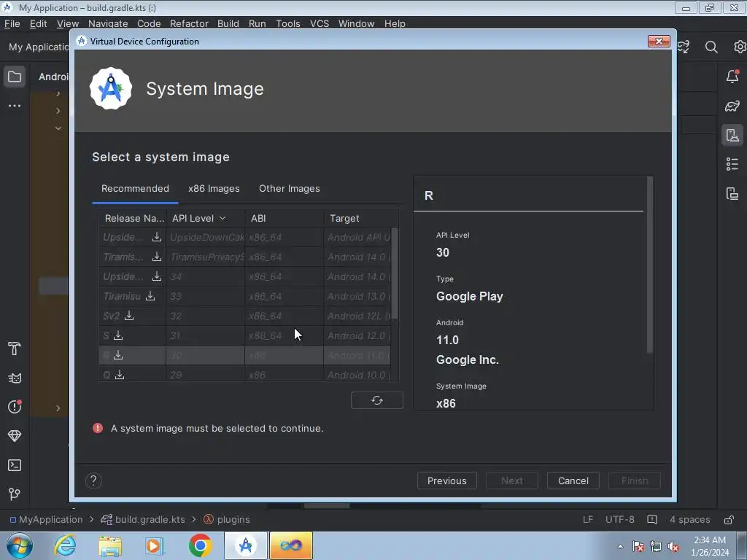Viewport: 747px width, 560px height.
Task: Switch to the x86 Images tab
Action: (x=214, y=189)
